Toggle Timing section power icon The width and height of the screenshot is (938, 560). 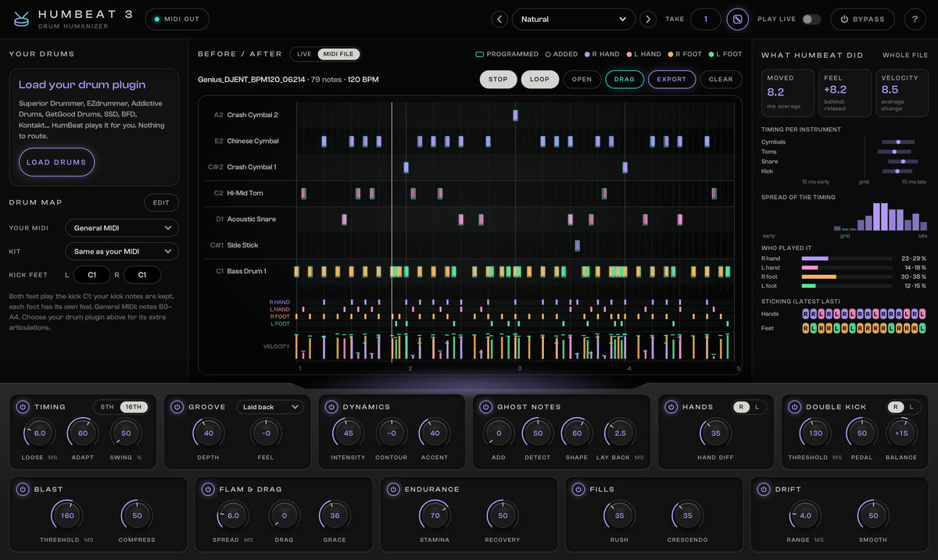point(23,407)
